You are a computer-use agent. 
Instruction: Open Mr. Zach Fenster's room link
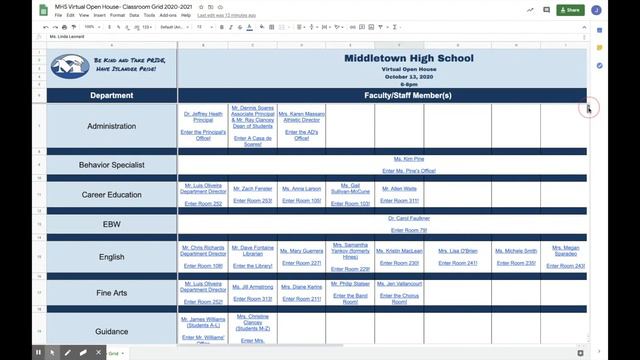tap(253, 200)
